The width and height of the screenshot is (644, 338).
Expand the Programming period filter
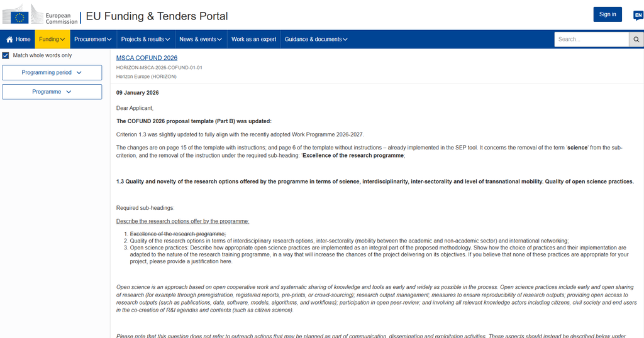(52, 73)
